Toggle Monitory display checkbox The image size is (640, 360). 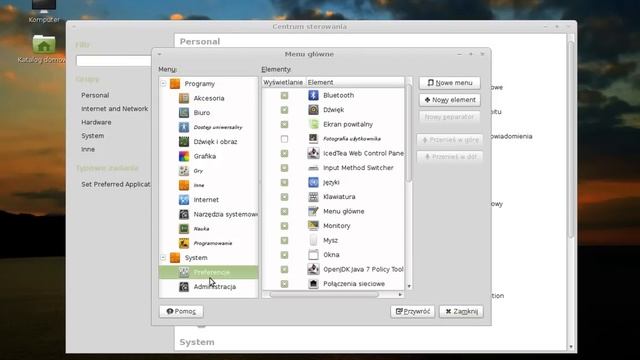(284, 226)
